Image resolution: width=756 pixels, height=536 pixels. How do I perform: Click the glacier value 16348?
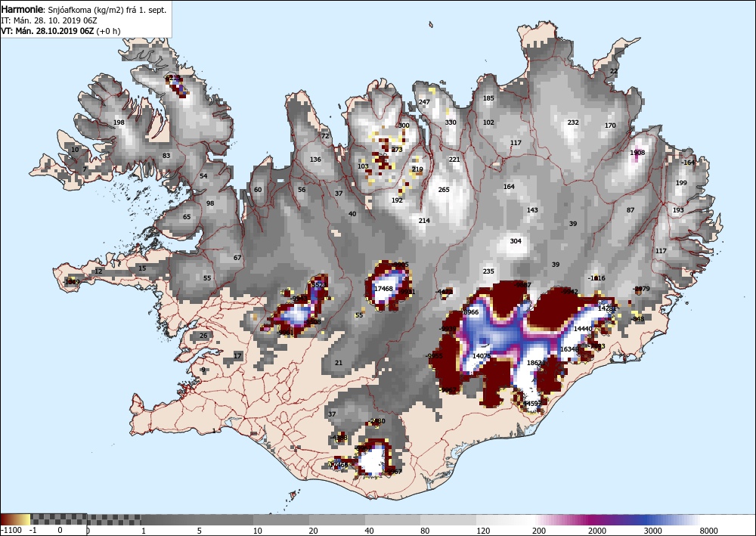569,349
